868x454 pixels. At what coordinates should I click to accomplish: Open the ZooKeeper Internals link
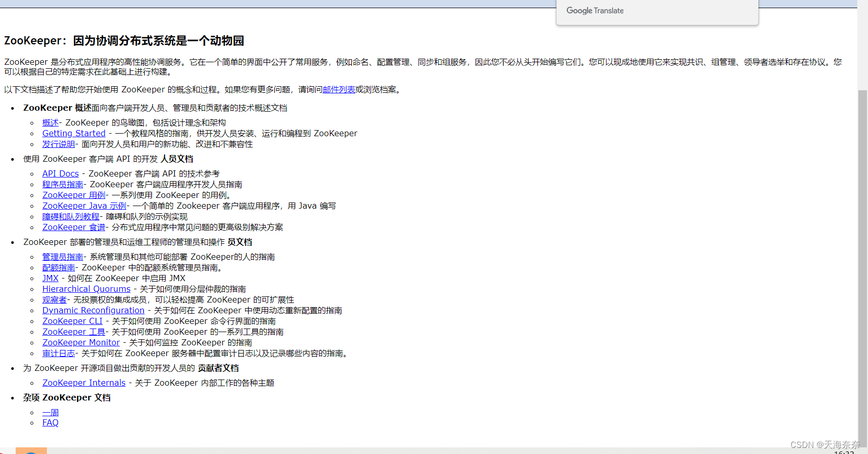[x=84, y=383]
